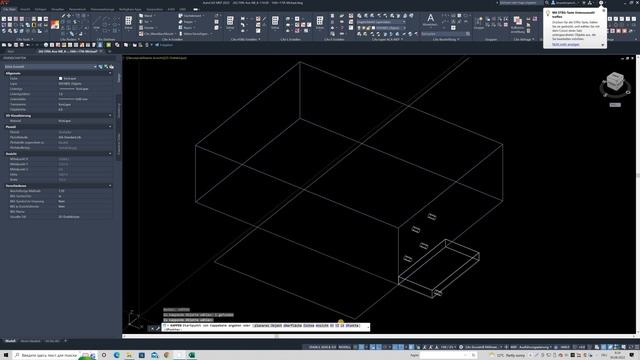Screen dimensions: 640x360
Task: Click the Windows Start button
Action: tap(6, 355)
